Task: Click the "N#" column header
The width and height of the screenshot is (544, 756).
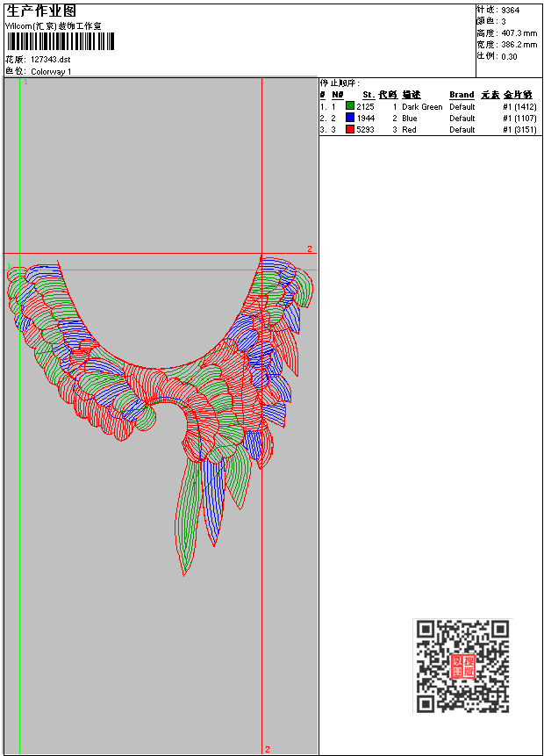Action: point(338,95)
